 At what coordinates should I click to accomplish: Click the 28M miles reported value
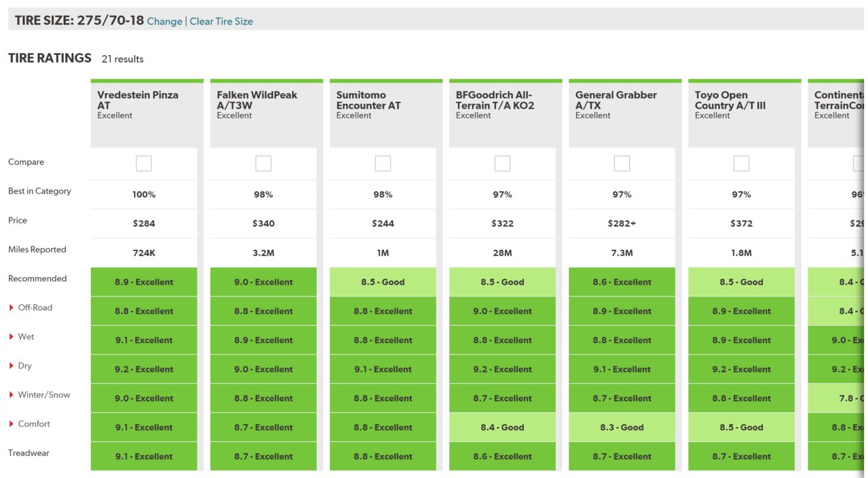(502, 253)
